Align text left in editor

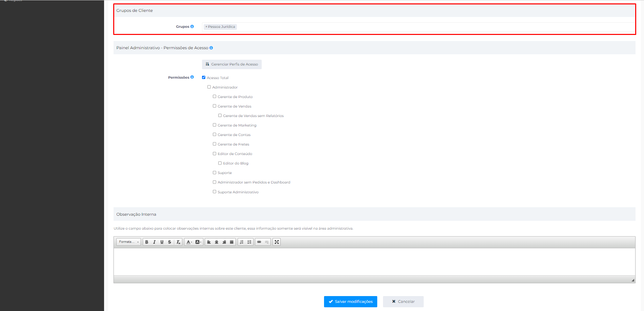pos(209,242)
